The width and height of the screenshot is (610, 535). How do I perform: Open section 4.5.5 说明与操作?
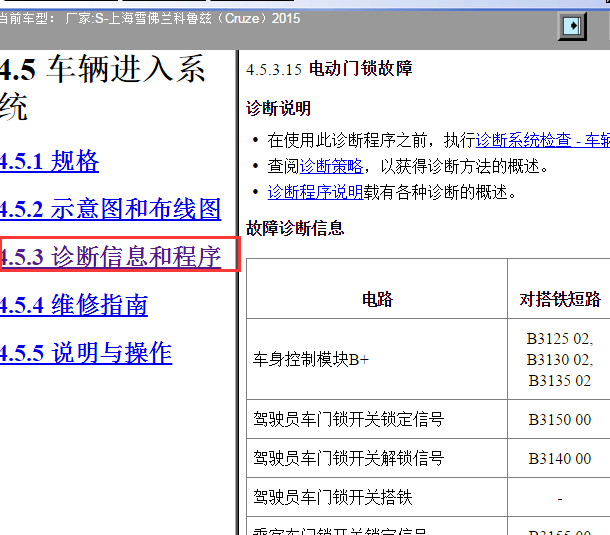coord(86,353)
